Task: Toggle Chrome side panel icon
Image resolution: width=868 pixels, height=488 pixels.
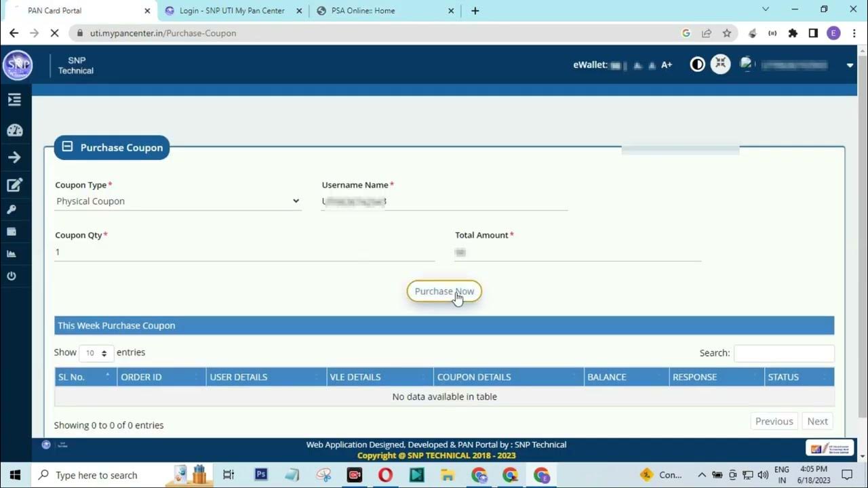Action: 813,33
